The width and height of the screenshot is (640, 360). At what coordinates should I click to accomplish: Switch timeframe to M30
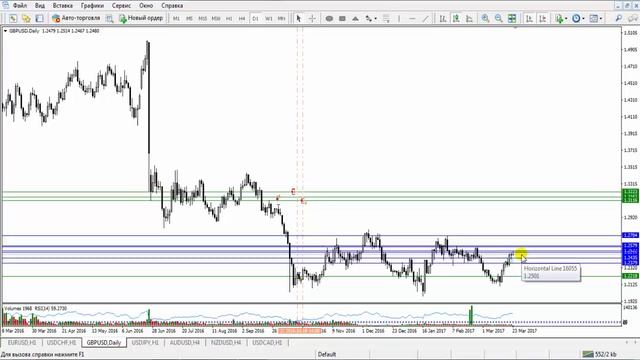[x=216, y=18]
